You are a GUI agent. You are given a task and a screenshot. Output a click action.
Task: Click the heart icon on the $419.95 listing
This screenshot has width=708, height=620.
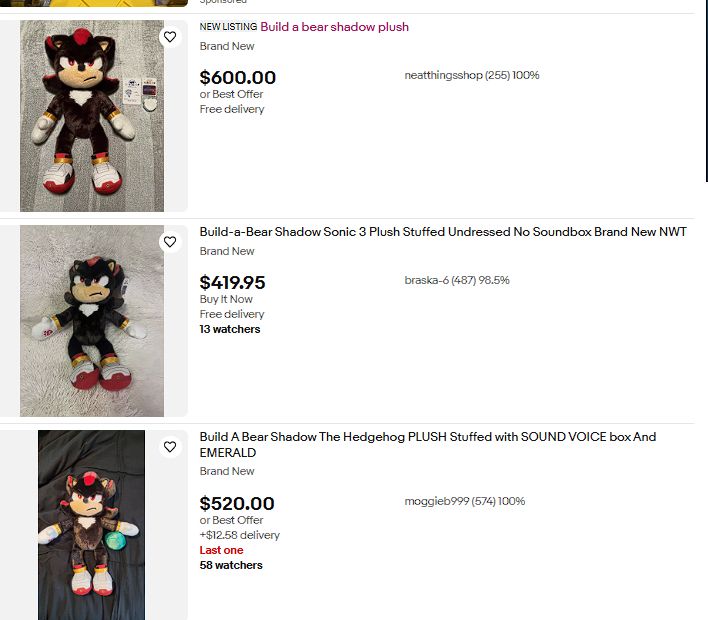pyautogui.click(x=170, y=242)
